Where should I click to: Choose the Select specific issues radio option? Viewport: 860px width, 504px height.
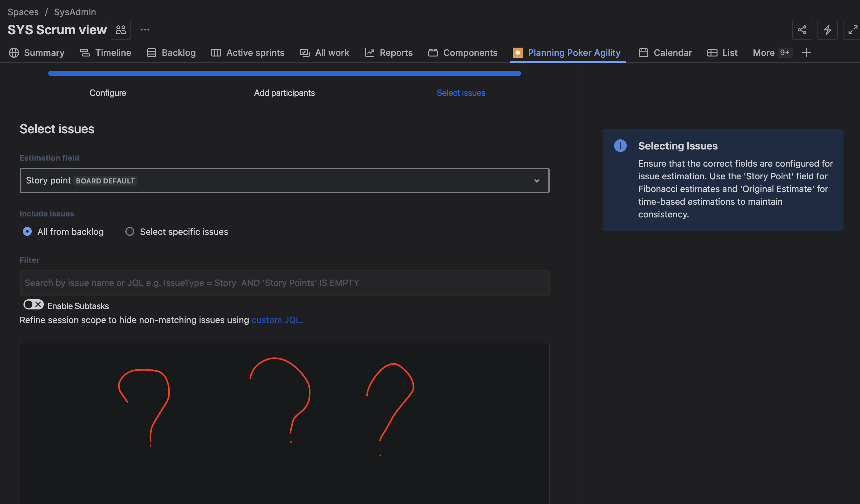coord(130,232)
